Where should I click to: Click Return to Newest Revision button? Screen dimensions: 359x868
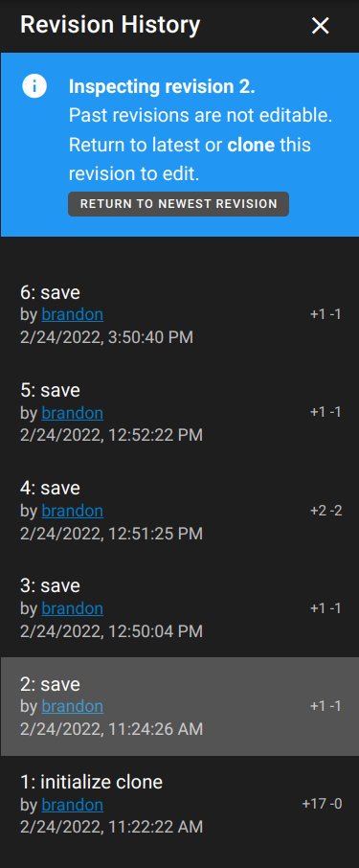pos(178,204)
